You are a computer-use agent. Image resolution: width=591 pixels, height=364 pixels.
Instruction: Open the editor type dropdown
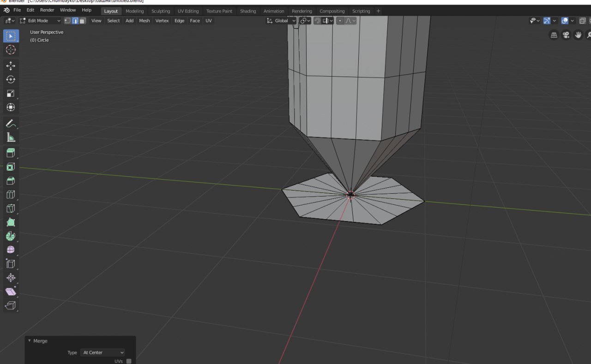pyautogui.click(x=10, y=21)
